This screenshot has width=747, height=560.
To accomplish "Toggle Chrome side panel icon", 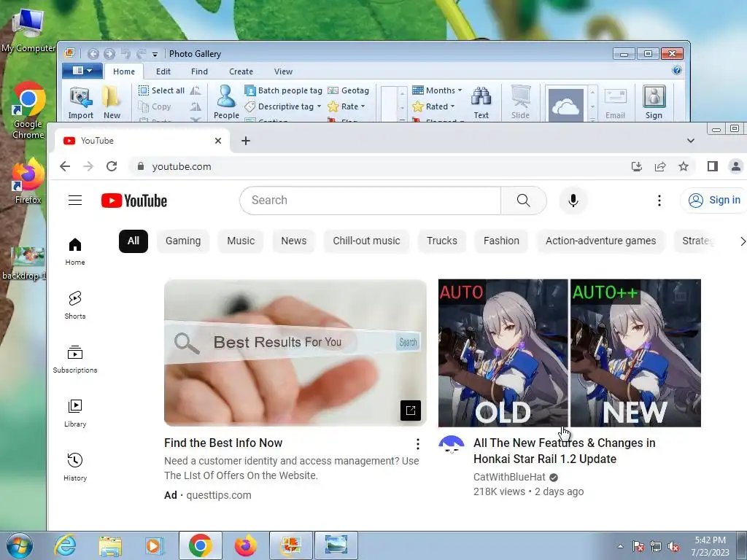I will click(x=712, y=166).
